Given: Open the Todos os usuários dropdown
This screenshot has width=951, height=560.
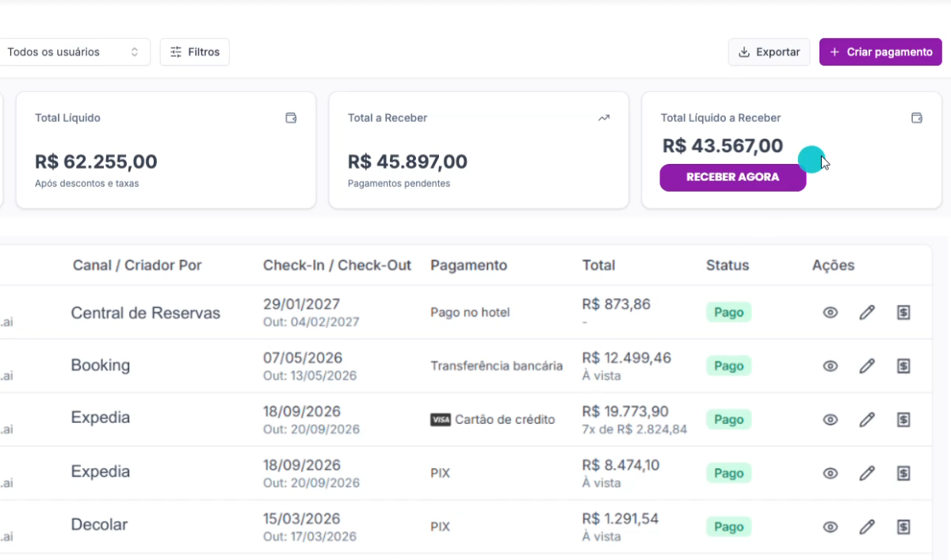Looking at the screenshot, I should pos(73,52).
